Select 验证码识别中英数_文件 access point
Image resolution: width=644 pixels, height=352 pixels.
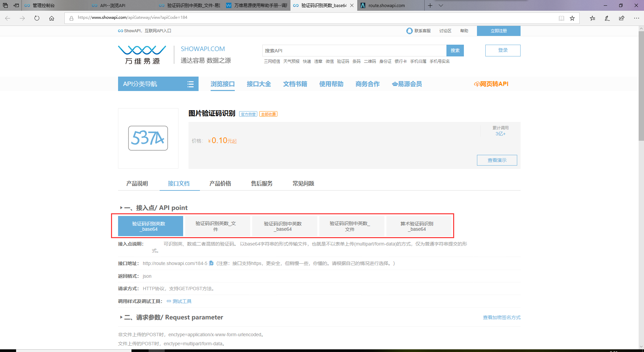tap(352, 226)
